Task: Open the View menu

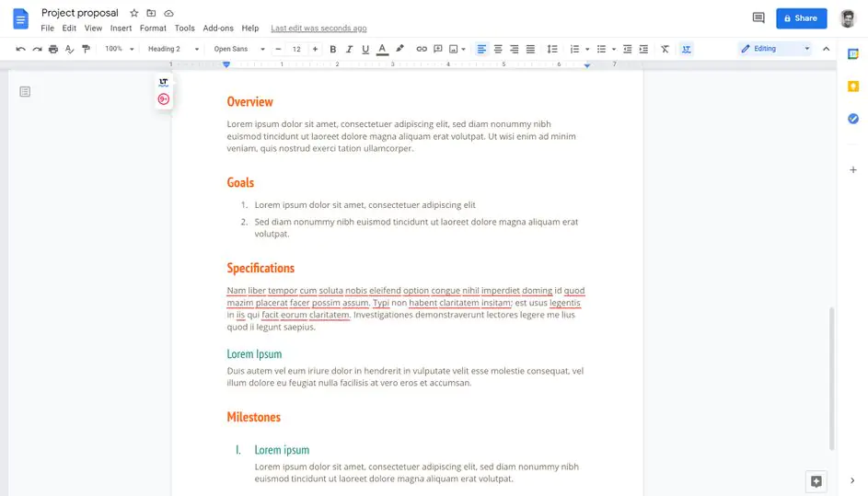Action: [93, 29]
